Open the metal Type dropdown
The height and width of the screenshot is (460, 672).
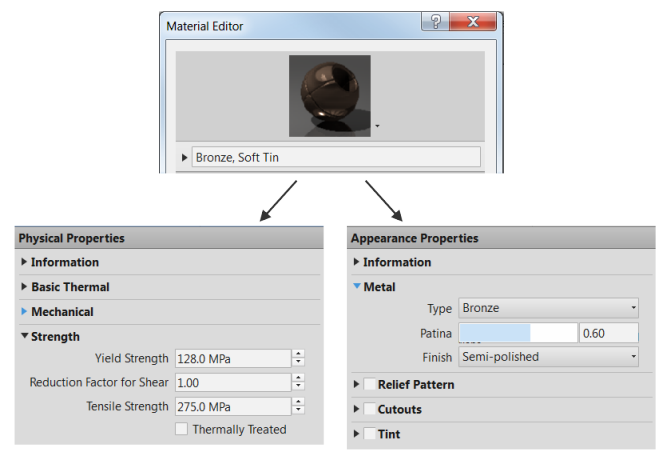pyautogui.click(x=548, y=308)
